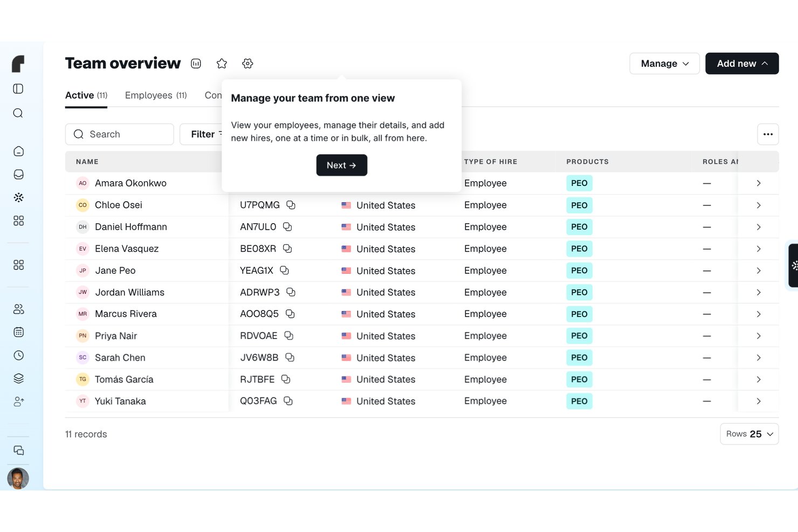Open the three-dot more options button
Image resolution: width=798 pixels, height=532 pixels.
(x=768, y=134)
